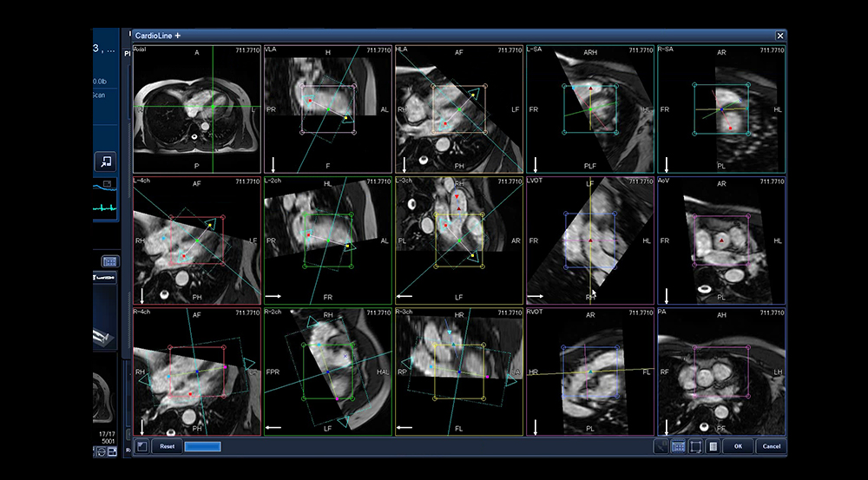Select the PA view panel

tap(720, 372)
